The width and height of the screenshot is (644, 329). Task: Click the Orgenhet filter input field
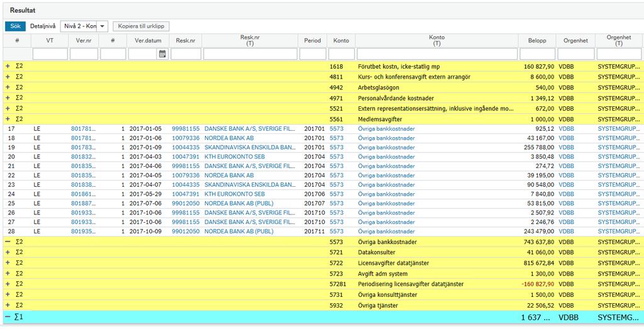tap(576, 54)
